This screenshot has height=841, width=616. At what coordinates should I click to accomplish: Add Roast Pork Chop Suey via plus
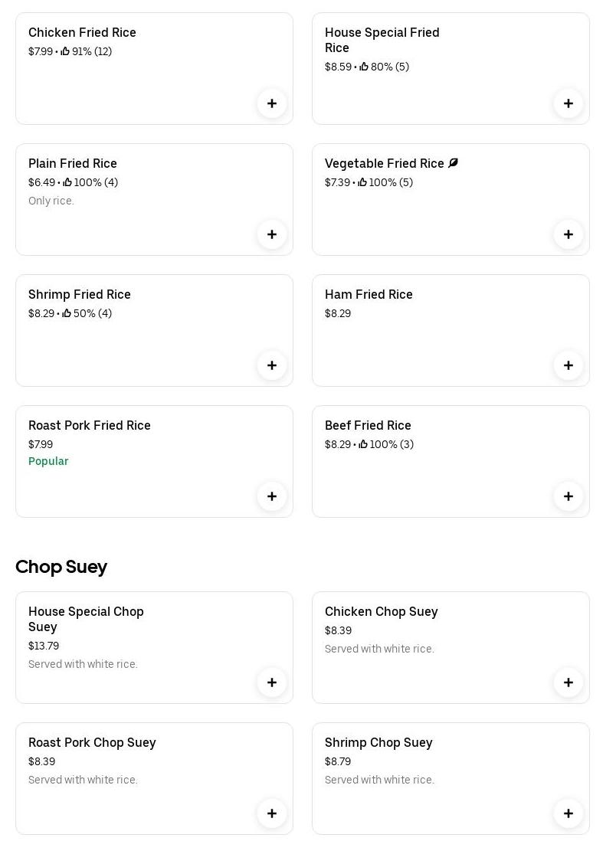pos(272,813)
